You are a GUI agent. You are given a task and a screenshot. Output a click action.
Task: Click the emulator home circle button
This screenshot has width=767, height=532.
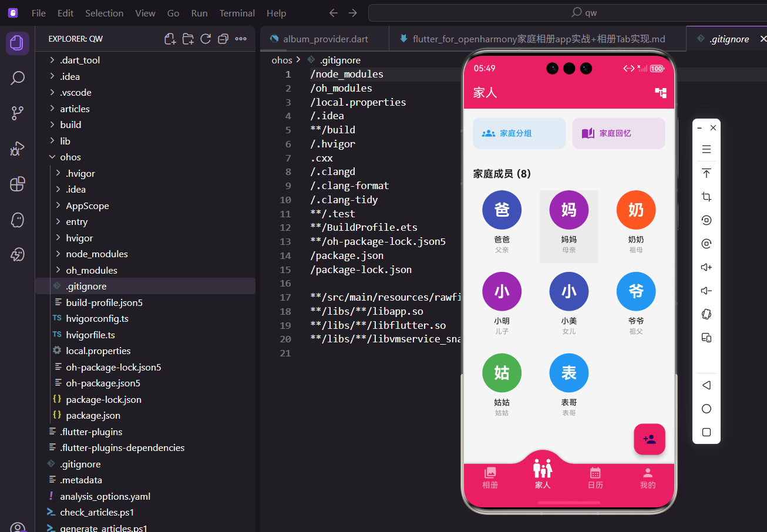707,409
